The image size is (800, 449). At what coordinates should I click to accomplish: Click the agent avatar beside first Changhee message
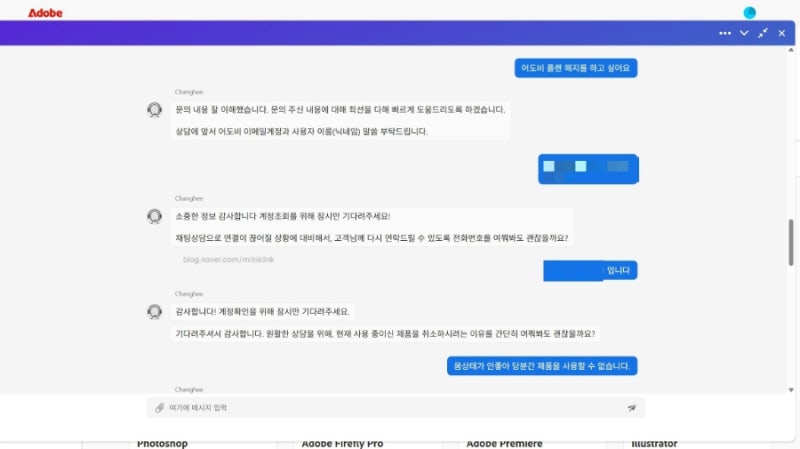click(x=155, y=110)
